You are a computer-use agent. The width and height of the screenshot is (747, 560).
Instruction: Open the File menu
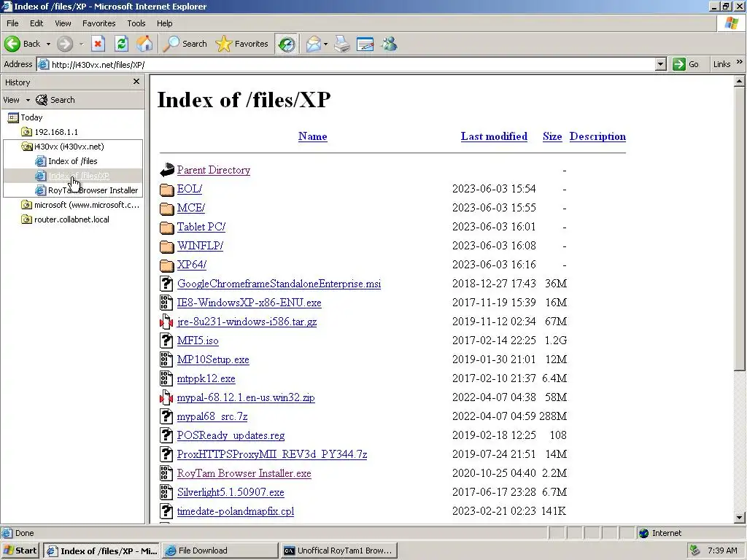[x=12, y=23]
